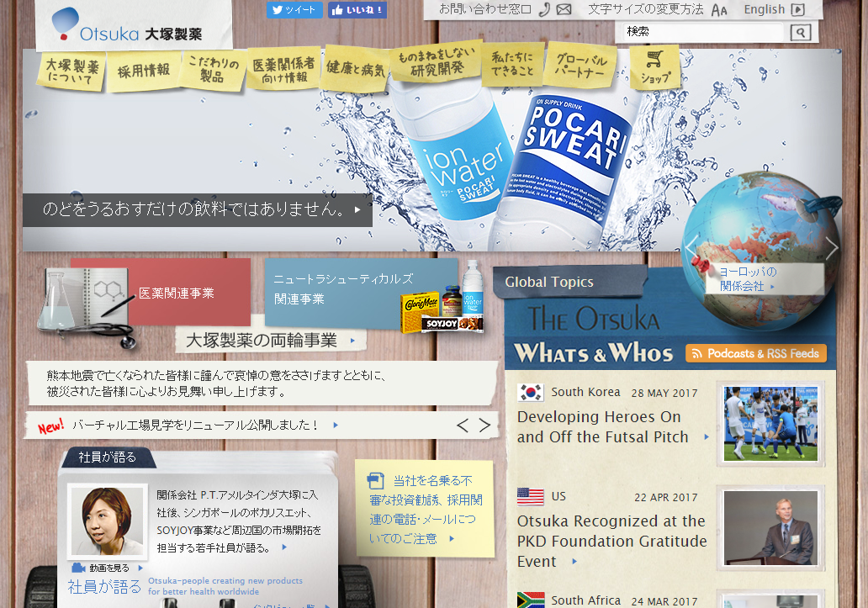Click the red New! badge
The width and height of the screenshot is (868, 608).
pyautogui.click(x=50, y=426)
